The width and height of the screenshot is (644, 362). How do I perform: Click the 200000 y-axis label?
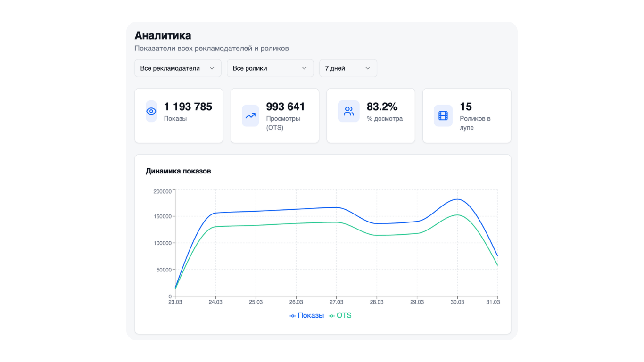(x=163, y=192)
